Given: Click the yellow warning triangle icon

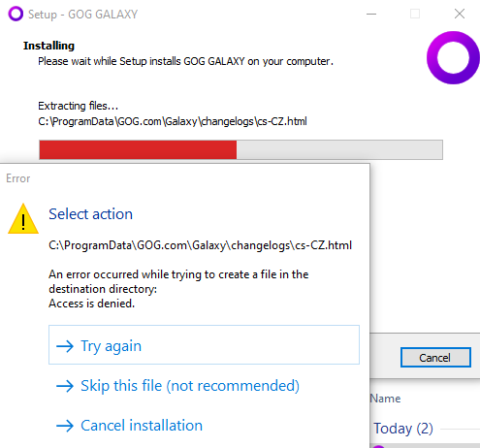Looking at the screenshot, I should pyautogui.click(x=23, y=219).
